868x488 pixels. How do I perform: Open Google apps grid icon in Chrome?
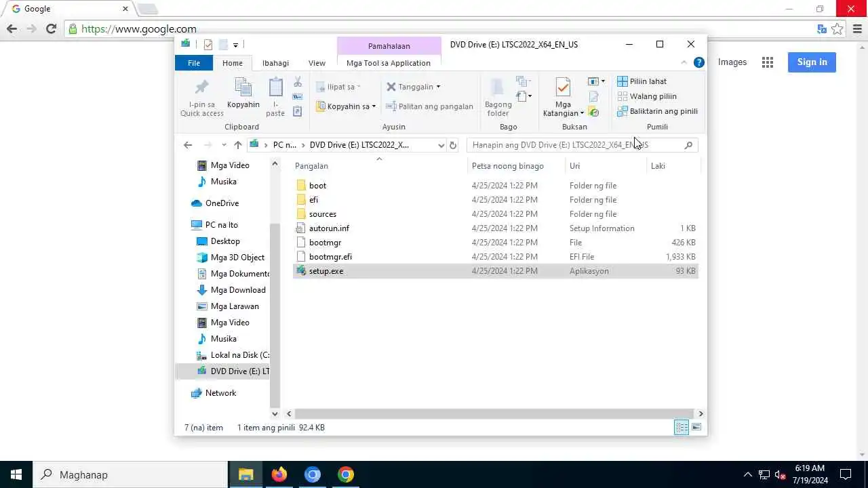pos(768,62)
